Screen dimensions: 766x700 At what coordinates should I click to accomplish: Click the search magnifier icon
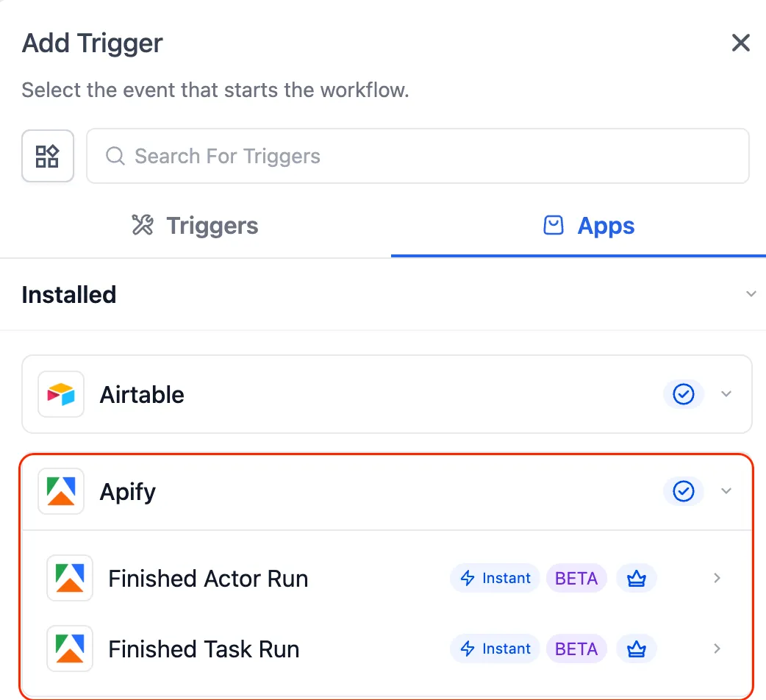[115, 156]
